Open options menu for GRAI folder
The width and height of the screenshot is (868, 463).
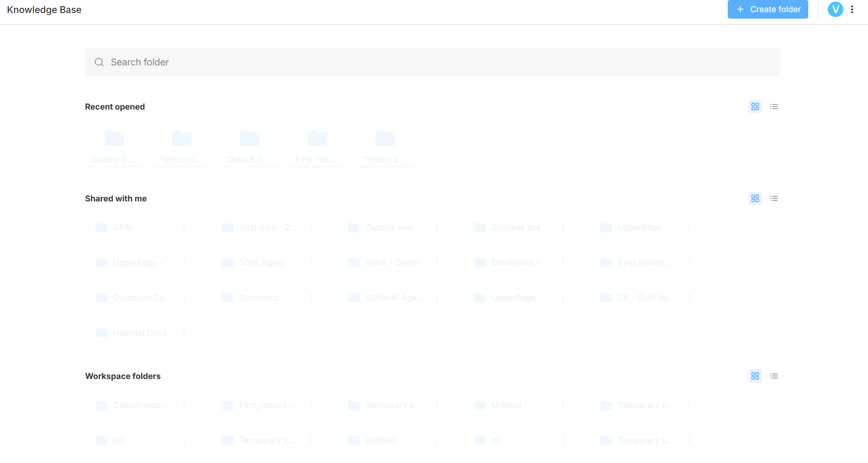[184, 228]
